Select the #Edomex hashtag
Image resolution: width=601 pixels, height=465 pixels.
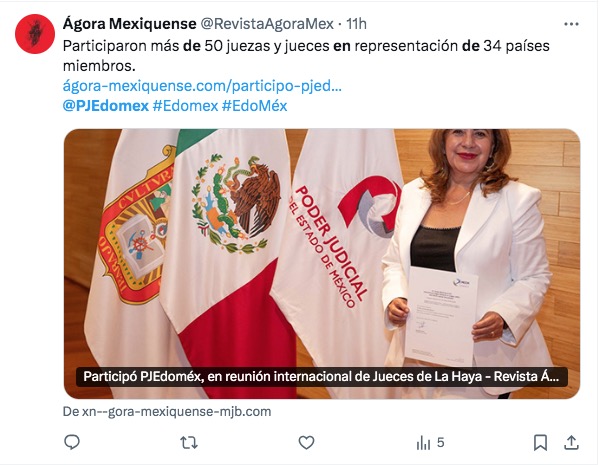click(186, 106)
